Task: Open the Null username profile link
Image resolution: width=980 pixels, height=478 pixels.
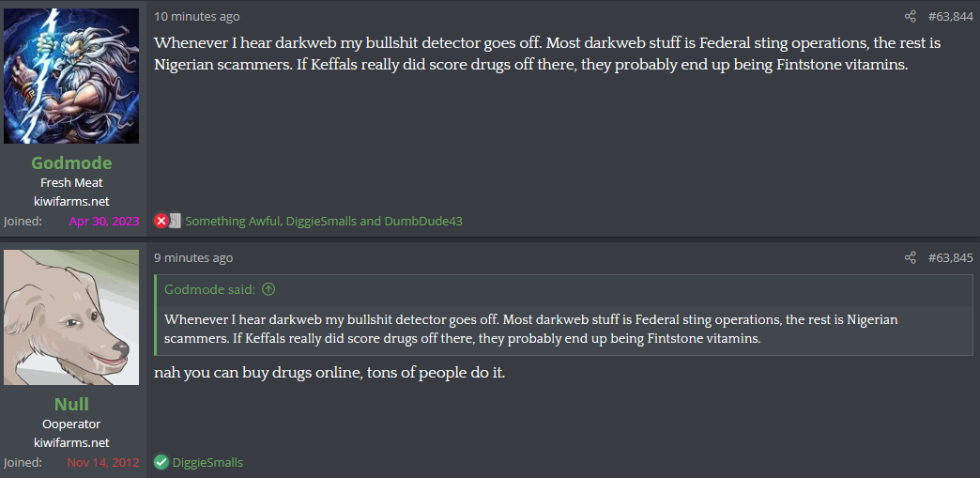Action: (x=71, y=404)
